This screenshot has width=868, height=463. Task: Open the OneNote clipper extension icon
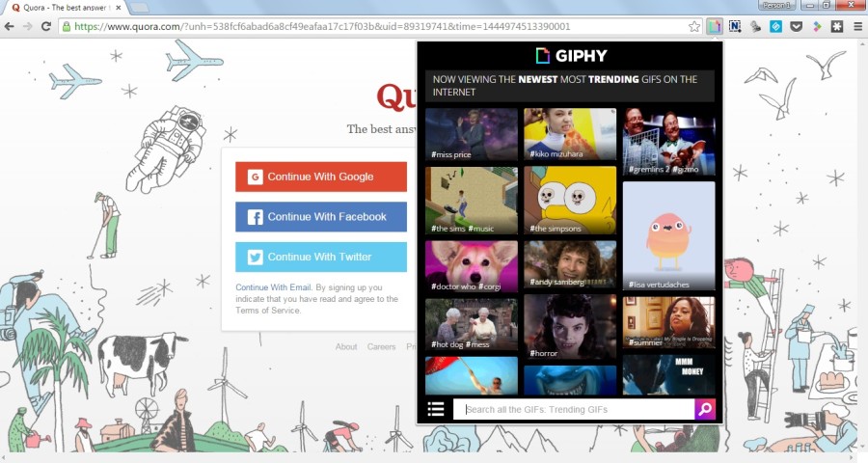735,26
